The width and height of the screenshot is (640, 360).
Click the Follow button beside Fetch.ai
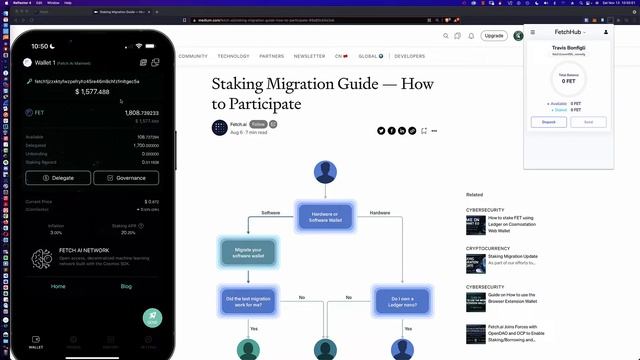pos(258,124)
